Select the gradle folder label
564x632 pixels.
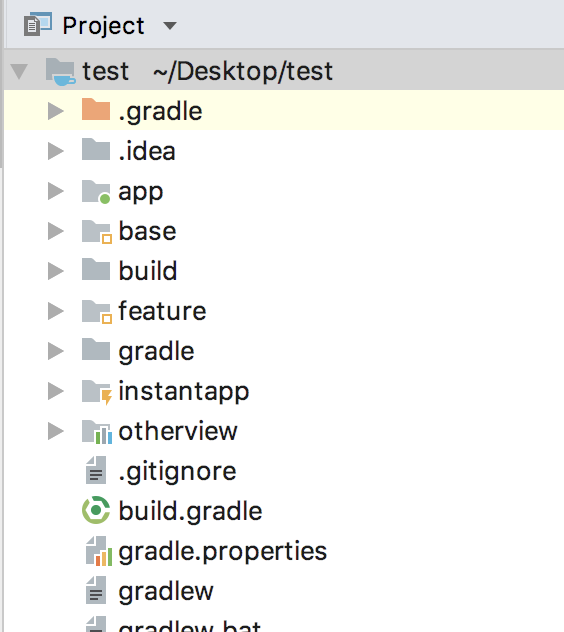coord(156,351)
